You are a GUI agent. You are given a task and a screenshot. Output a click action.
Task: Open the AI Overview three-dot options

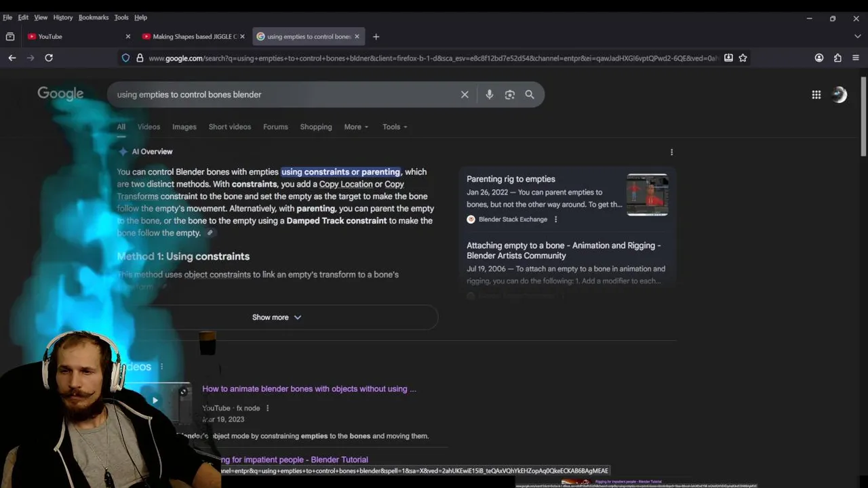tap(671, 152)
